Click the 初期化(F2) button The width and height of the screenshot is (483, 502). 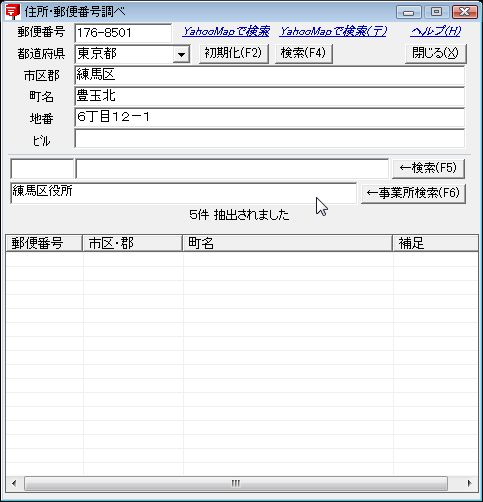[234, 53]
